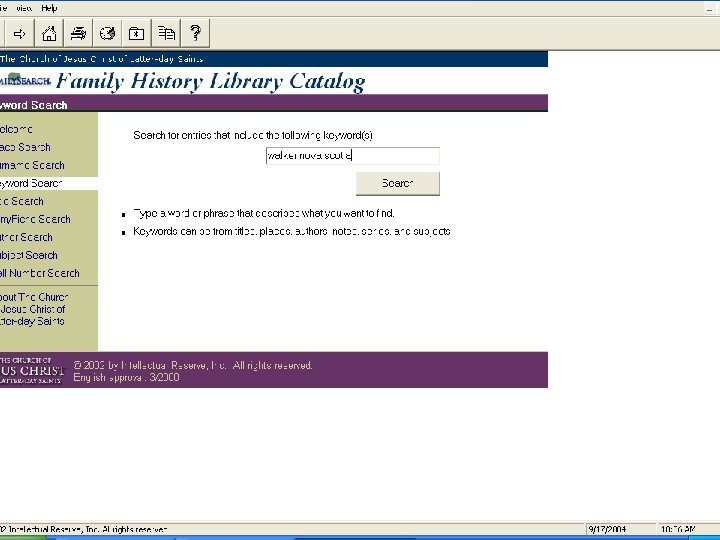This screenshot has height=540, width=720.
Task: Open the Help menu
Action: 49,8
